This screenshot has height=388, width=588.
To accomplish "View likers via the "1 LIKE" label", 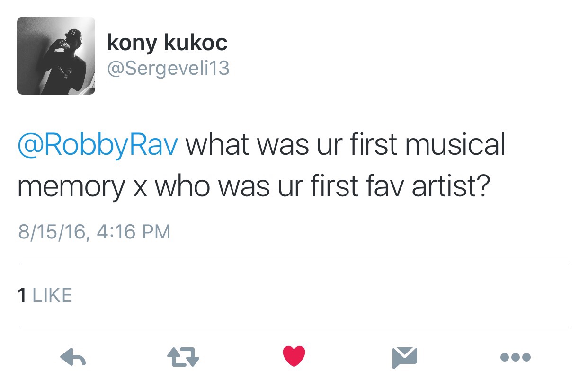I will point(45,295).
